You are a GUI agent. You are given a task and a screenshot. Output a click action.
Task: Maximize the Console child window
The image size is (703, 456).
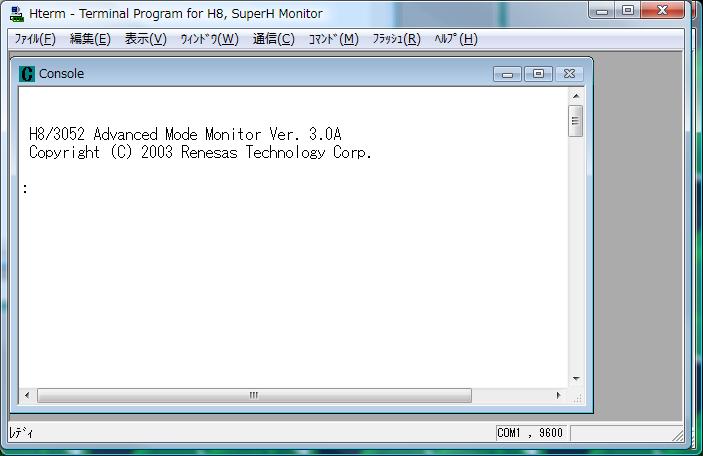(x=538, y=74)
